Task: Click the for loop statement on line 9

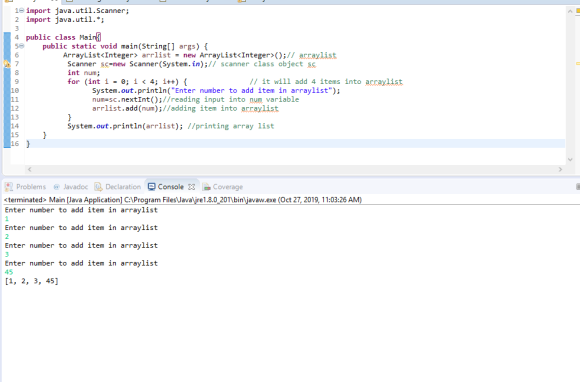Action: 127,82
